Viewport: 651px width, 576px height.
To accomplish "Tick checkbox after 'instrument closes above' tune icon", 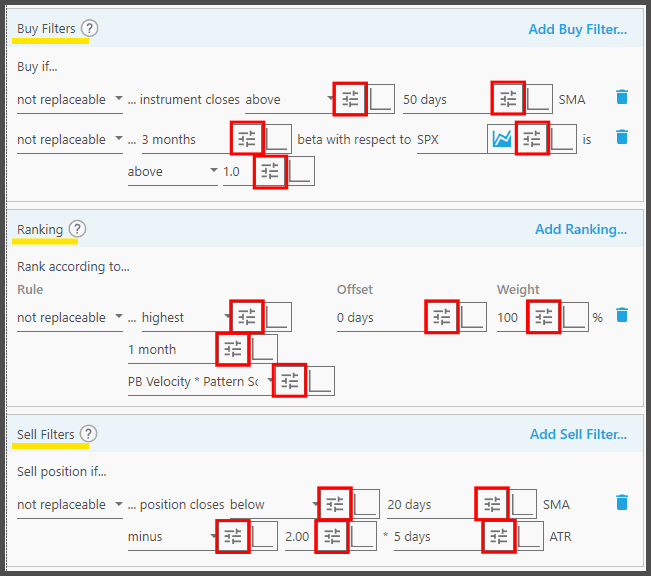I will click(x=381, y=99).
